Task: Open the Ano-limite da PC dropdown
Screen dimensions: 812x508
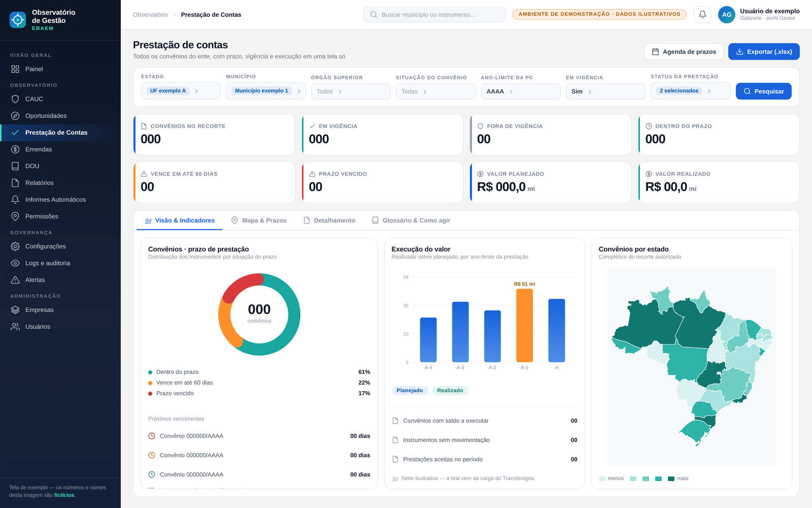Action: (x=521, y=91)
